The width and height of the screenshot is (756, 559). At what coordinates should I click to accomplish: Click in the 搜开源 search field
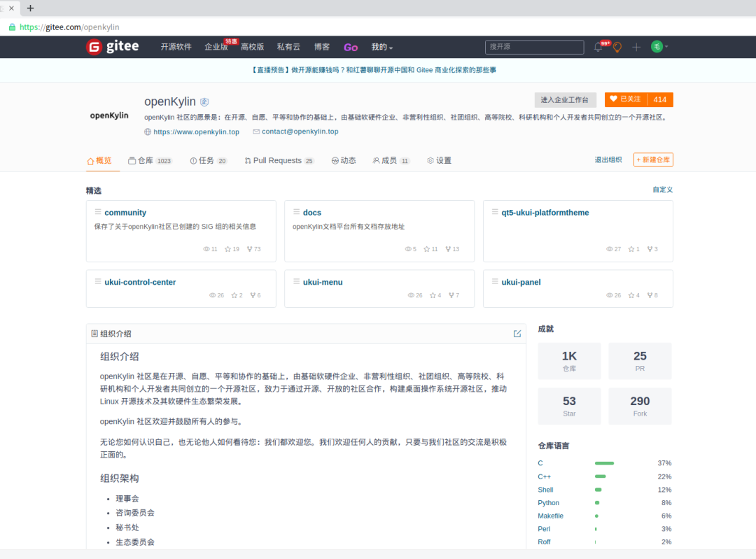pyautogui.click(x=534, y=47)
